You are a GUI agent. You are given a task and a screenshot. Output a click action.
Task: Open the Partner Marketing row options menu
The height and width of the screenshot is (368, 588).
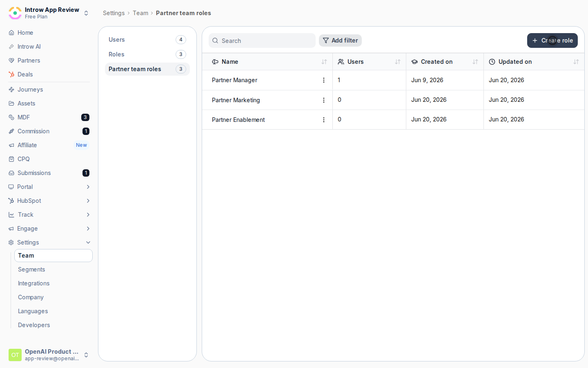pos(324,100)
